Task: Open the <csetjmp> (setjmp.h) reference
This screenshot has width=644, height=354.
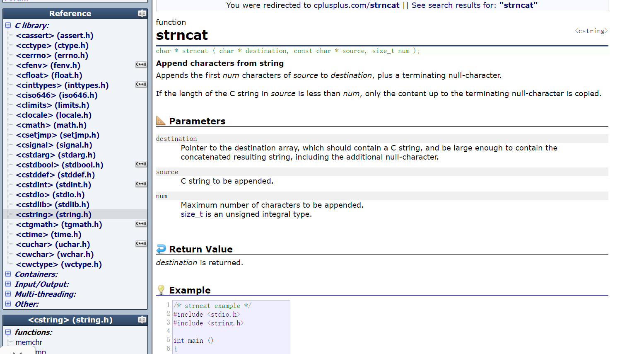Action: tap(58, 135)
